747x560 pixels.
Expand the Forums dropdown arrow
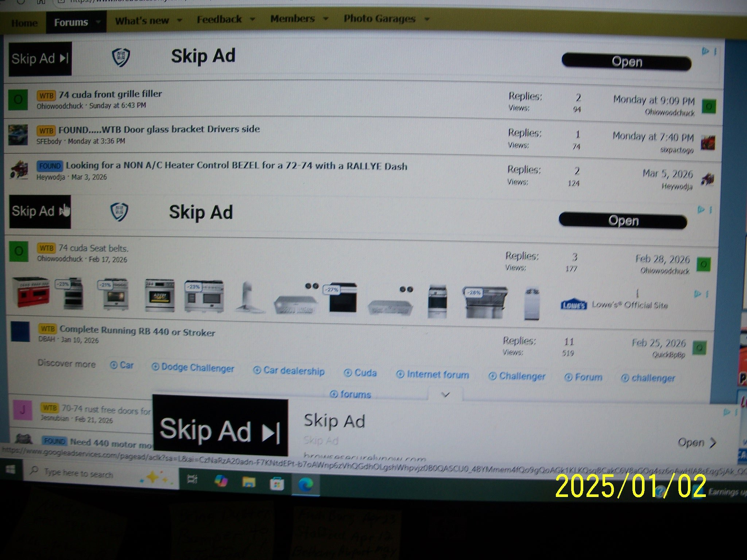tap(98, 22)
